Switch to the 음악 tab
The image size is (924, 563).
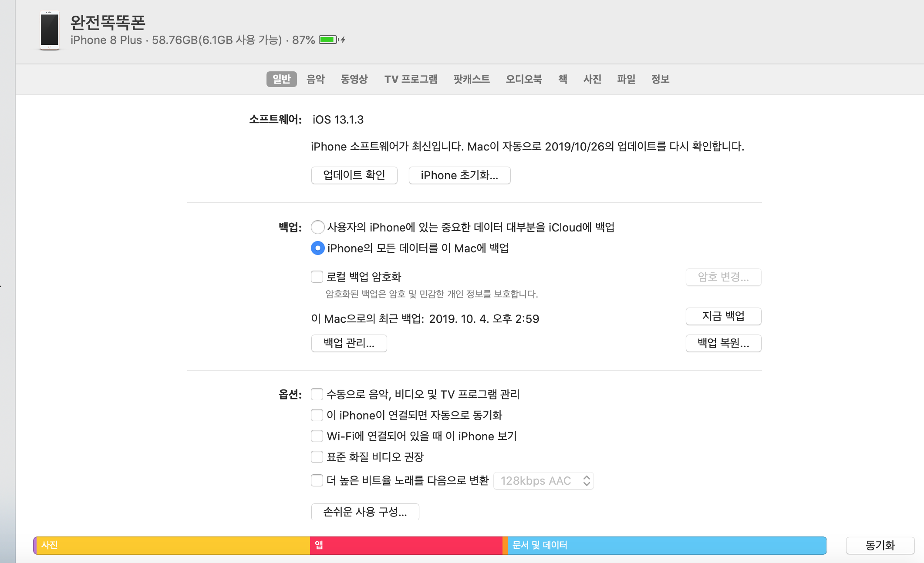[x=315, y=79]
